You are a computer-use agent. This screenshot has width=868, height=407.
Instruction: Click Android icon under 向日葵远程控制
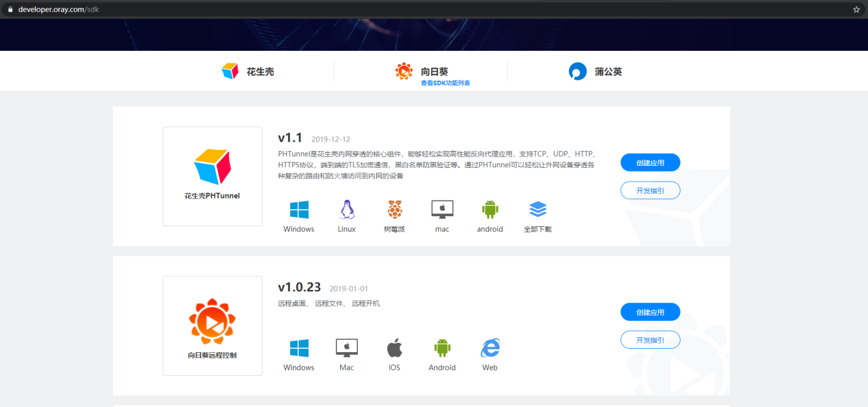(442, 349)
